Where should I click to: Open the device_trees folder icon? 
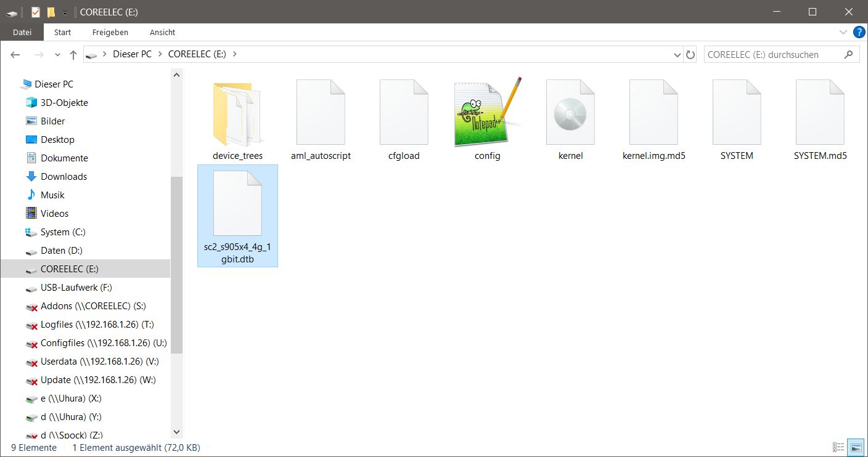(x=237, y=113)
